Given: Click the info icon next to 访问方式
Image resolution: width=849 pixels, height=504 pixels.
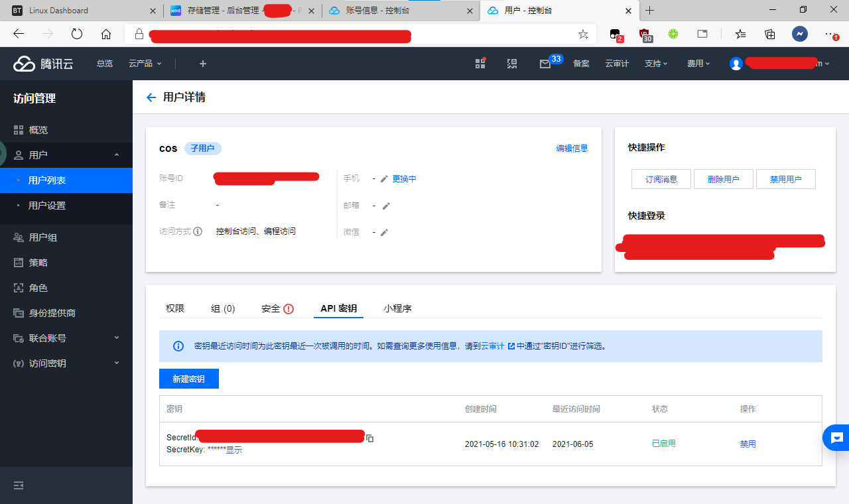Looking at the screenshot, I should [x=198, y=231].
